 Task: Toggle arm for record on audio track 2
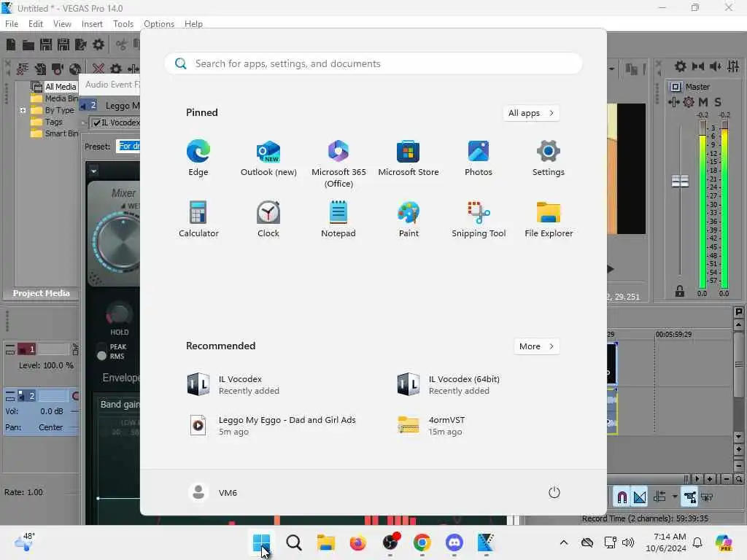point(76,396)
